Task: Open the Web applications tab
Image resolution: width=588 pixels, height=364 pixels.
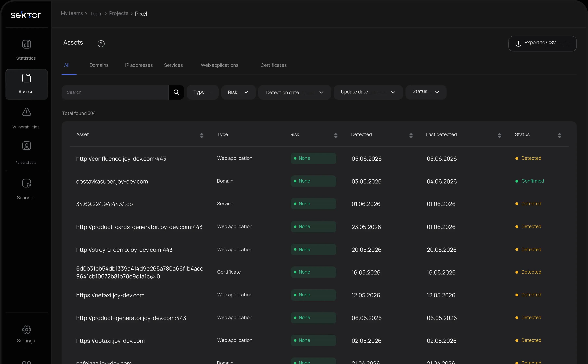Action: (x=219, y=65)
